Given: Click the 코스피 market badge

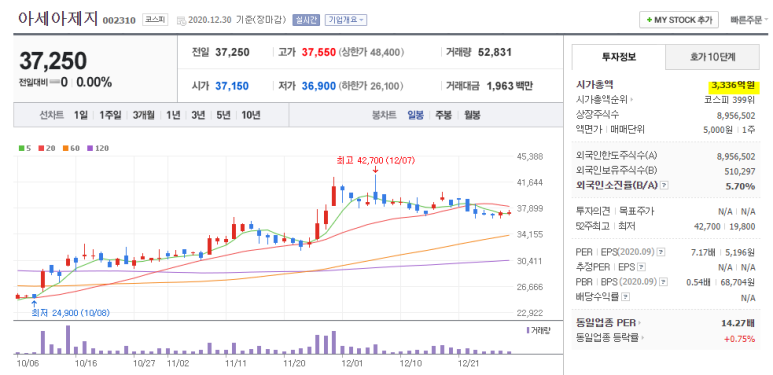Looking at the screenshot, I should tap(156, 20).
